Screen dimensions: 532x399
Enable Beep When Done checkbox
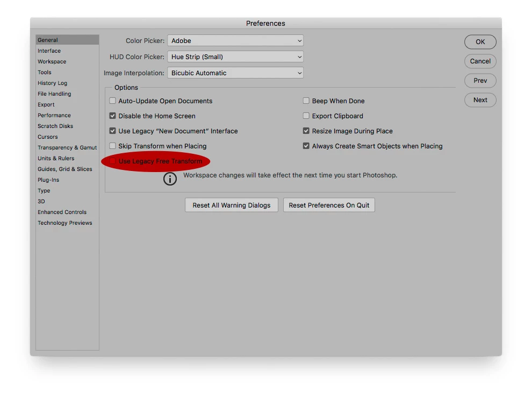coord(306,101)
